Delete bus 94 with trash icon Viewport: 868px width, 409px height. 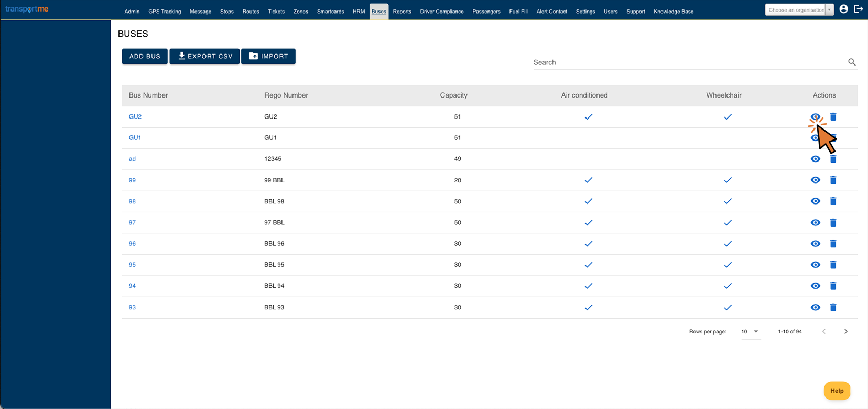pyautogui.click(x=833, y=286)
